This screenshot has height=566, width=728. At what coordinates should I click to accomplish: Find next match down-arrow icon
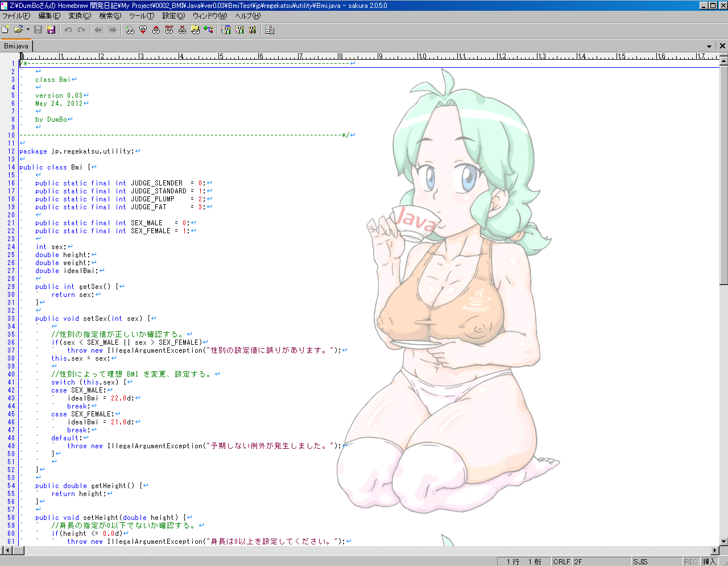143,30
